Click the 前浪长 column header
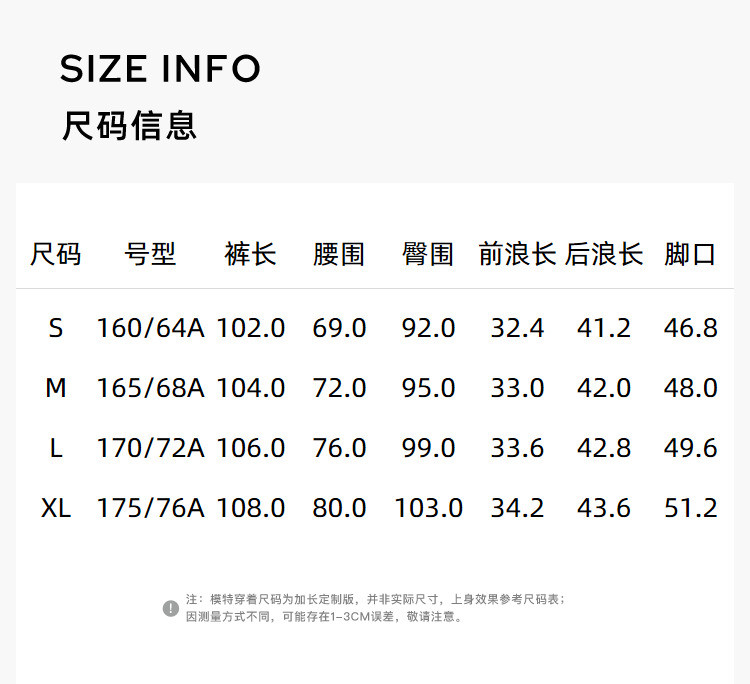 [517, 254]
